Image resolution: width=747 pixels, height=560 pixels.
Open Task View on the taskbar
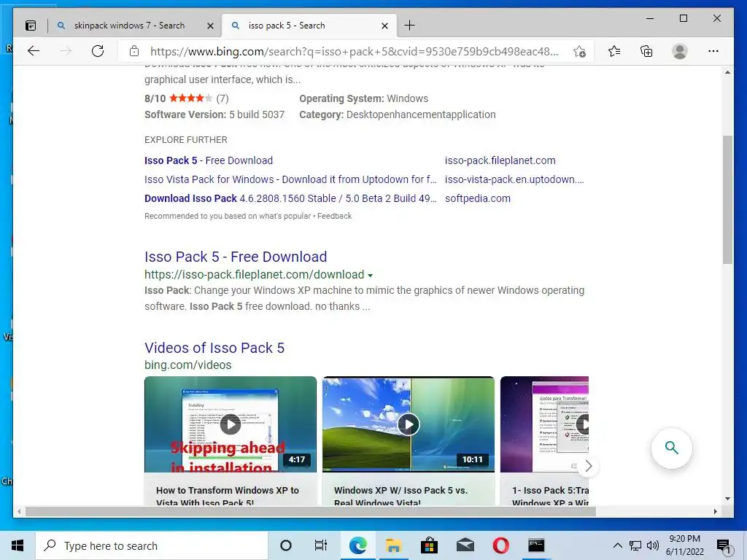[x=321, y=545]
